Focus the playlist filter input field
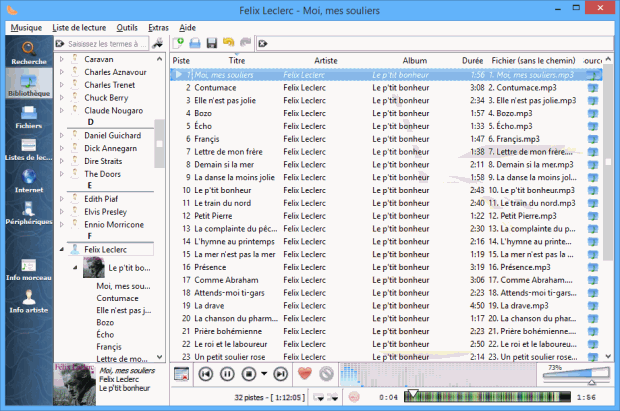The width and height of the screenshot is (620, 411). (x=440, y=44)
